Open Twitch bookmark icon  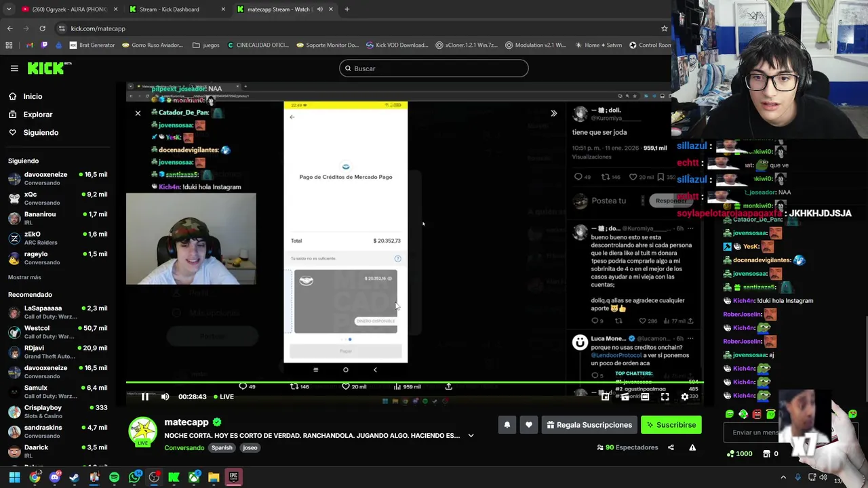[x=45, y=45]
